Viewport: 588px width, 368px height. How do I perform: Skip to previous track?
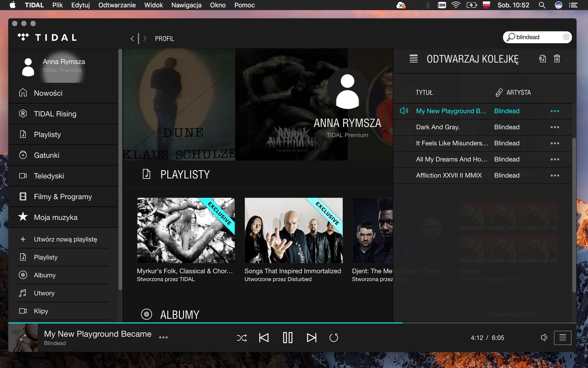tap(264, 338)
